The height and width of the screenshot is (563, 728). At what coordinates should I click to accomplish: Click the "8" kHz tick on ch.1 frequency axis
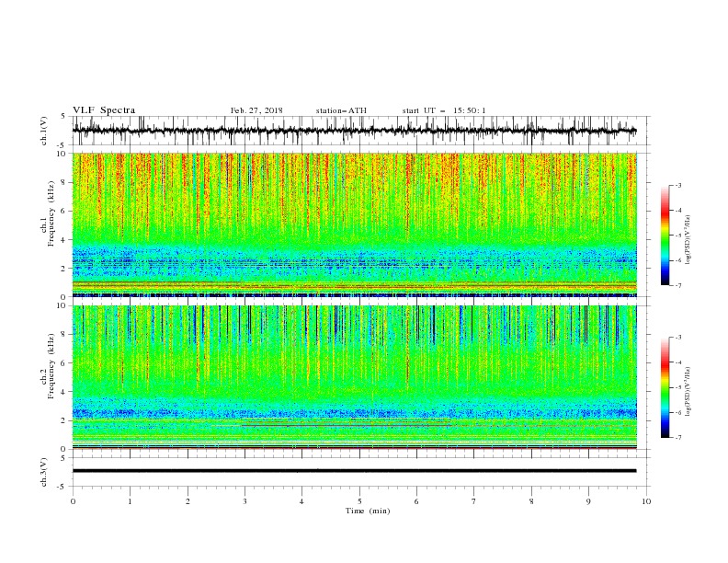[65, 182]
